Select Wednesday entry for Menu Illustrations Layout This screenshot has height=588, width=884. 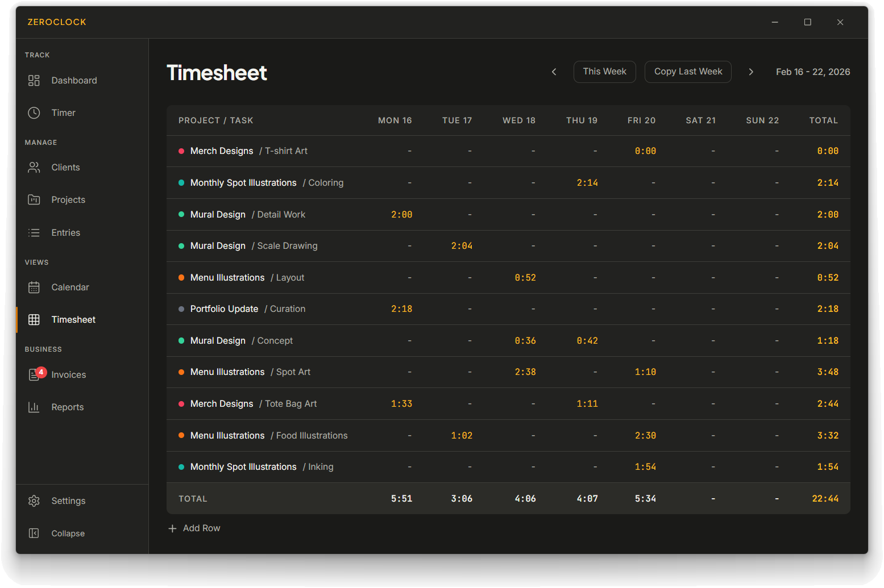tap(525, 278)
